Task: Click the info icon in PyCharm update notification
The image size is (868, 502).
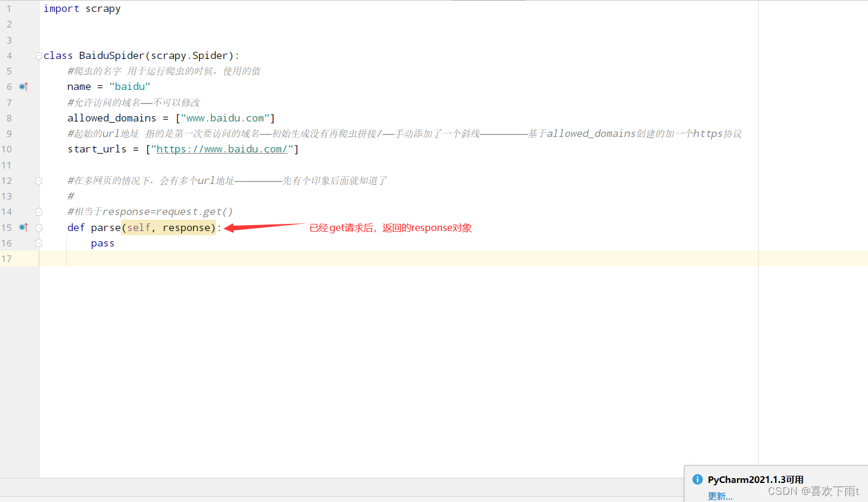Action: [698, 479]
